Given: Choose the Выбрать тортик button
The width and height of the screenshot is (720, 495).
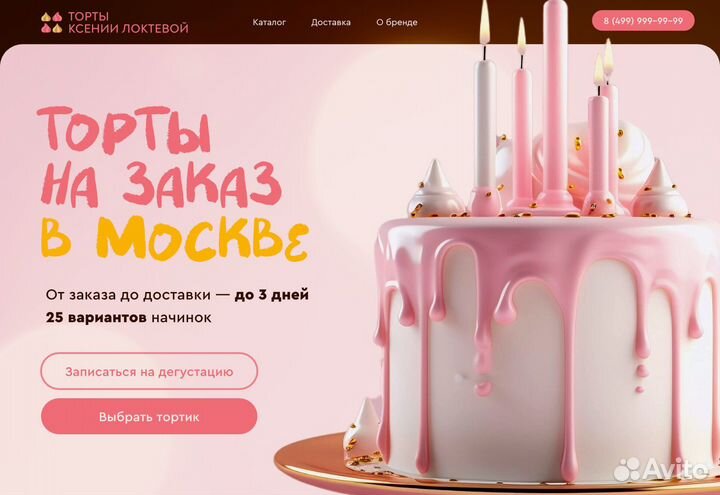Looking at the screenshot, I should click(149, 416).
